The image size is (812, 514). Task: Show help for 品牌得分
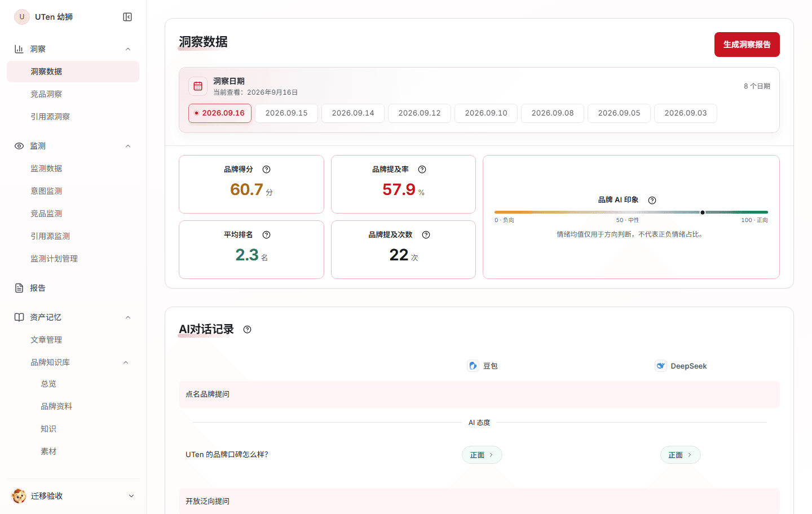coord(267,169)
